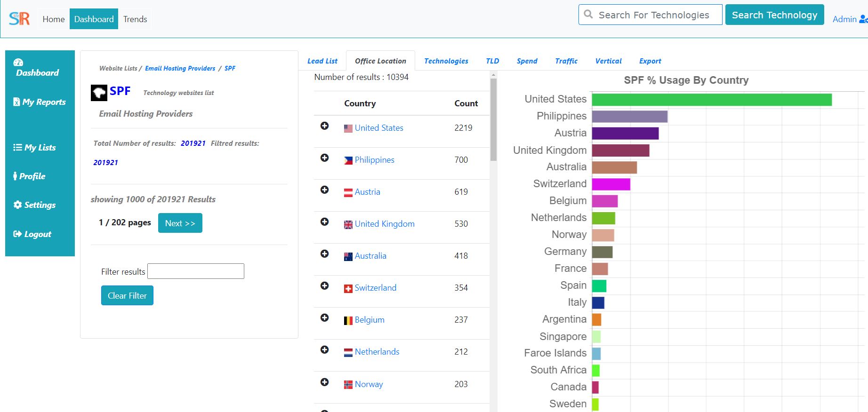The image size is (868, 412).
Task: Open the sidebar Dashboard gauge icon
Action: [x=18, y=63]
